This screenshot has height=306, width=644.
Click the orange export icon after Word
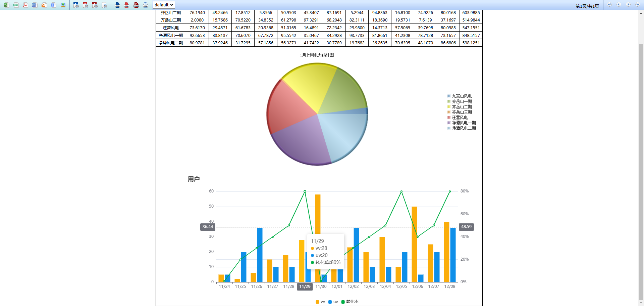(44, 5)
